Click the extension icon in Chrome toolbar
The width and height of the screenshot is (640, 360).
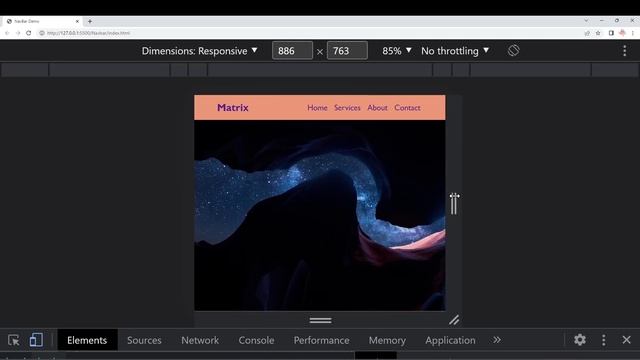[622, 33]
